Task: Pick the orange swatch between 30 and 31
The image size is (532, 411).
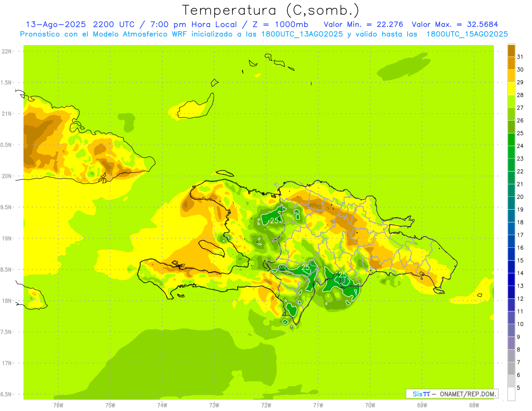Action: click(x=511, y=63)
